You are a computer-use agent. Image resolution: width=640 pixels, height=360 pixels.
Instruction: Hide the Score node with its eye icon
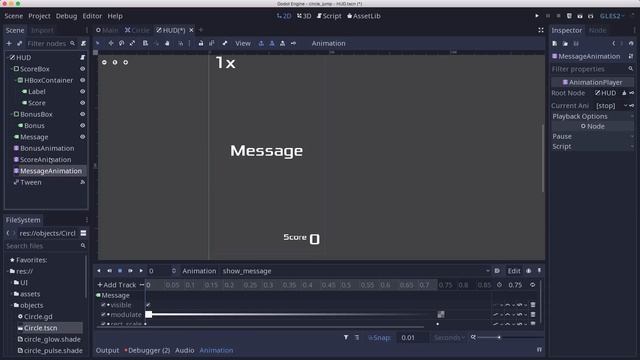click(82, 103)
